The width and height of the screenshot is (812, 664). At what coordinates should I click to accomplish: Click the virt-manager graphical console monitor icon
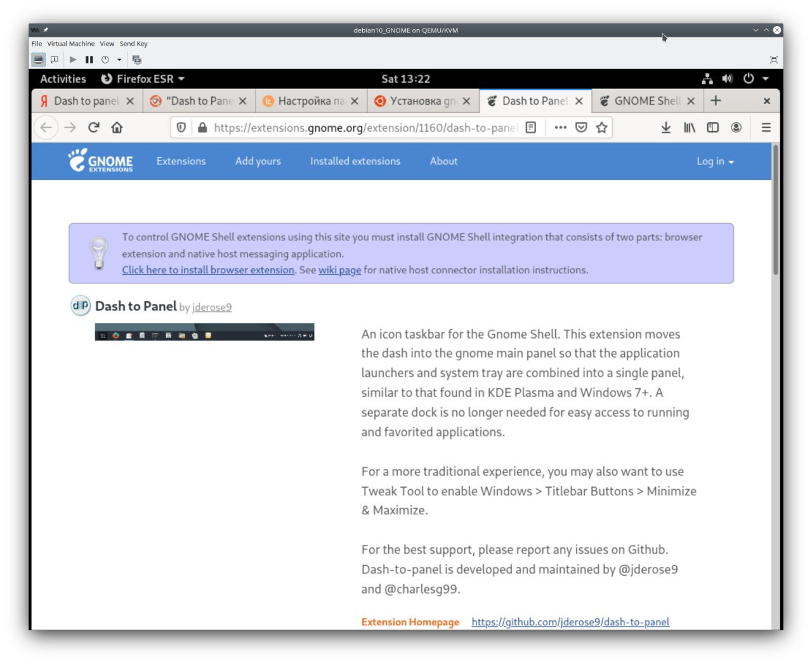pyautogui.click(x=39, y=60)
